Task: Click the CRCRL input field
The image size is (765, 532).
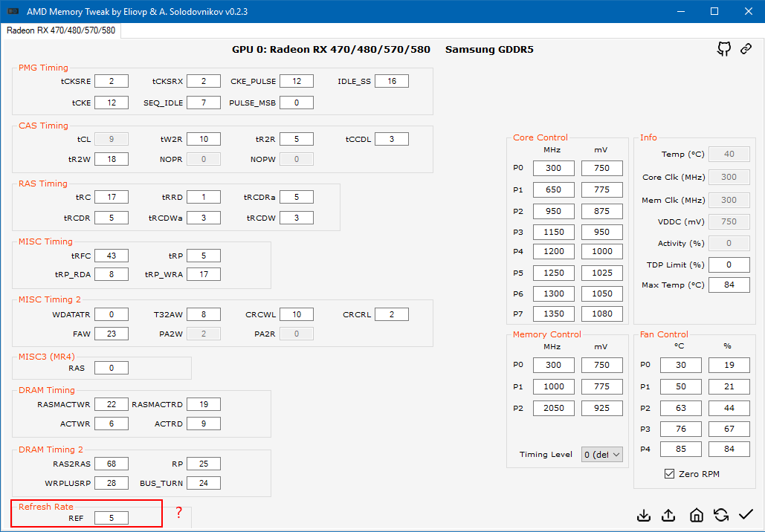Action: (392, 315)
